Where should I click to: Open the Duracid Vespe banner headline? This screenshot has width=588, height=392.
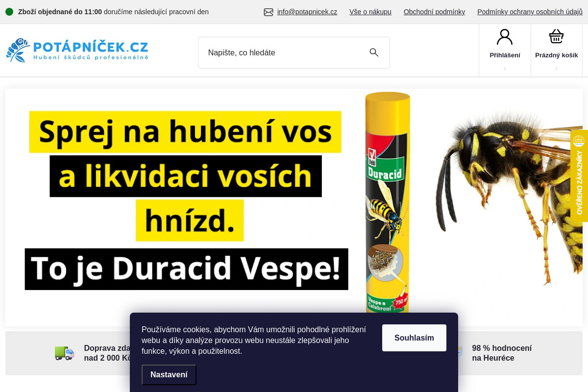186,200
